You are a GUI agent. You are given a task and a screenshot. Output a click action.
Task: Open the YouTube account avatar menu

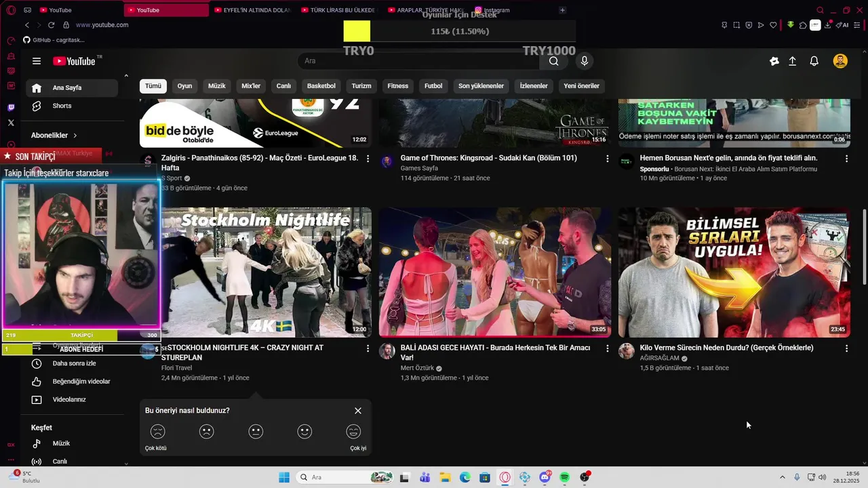[840, 61]
